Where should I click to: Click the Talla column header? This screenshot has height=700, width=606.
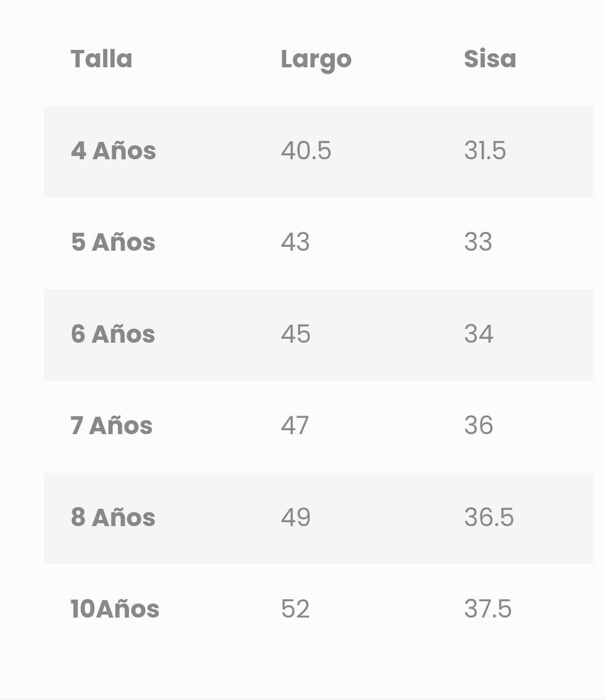(102, 59)
